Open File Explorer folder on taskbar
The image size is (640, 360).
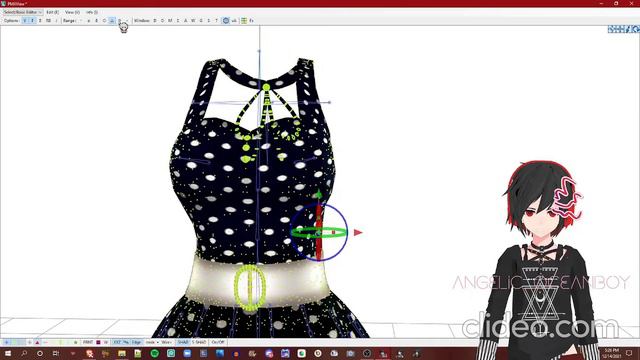pyautogui.click(x=122, y=353)
